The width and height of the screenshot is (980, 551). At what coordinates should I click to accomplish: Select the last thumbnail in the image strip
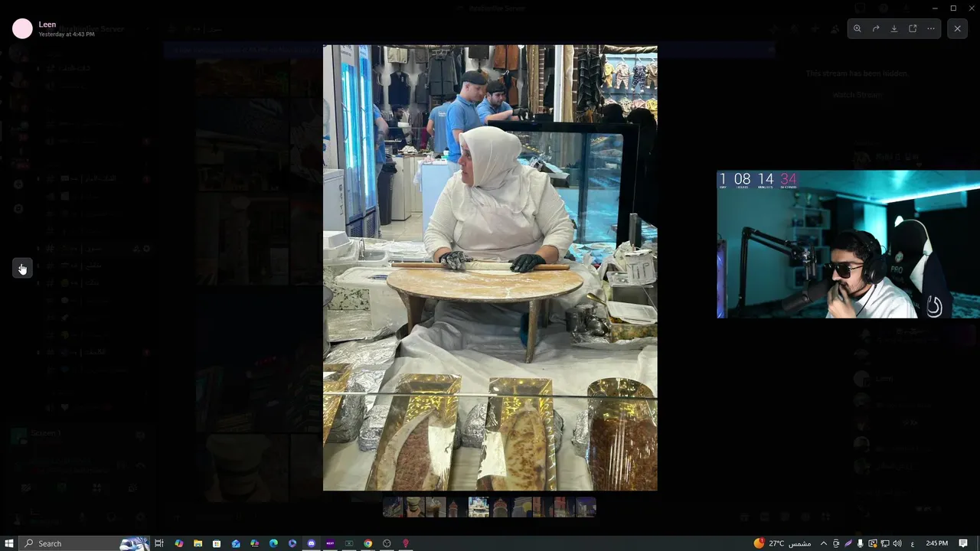click(x=586, y=507)
